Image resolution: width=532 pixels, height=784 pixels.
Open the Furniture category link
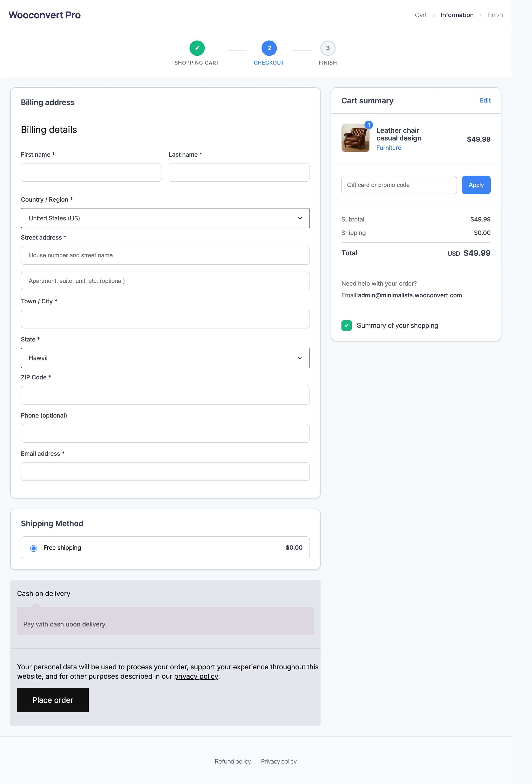tap(389, 148)
